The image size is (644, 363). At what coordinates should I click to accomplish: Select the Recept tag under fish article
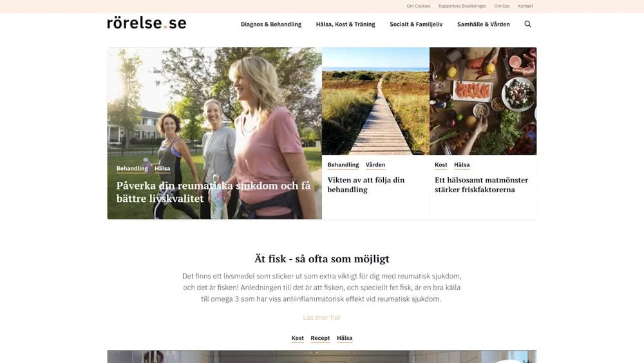[320, 338]
